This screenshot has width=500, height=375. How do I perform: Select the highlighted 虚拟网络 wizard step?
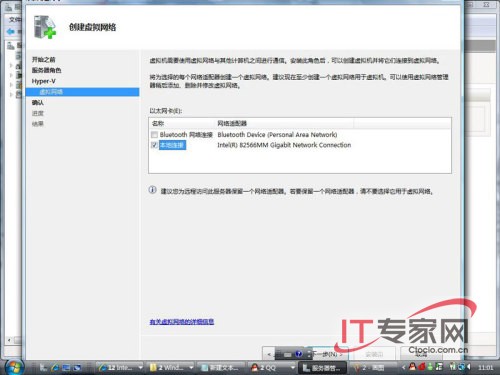(x=82, y=92)
